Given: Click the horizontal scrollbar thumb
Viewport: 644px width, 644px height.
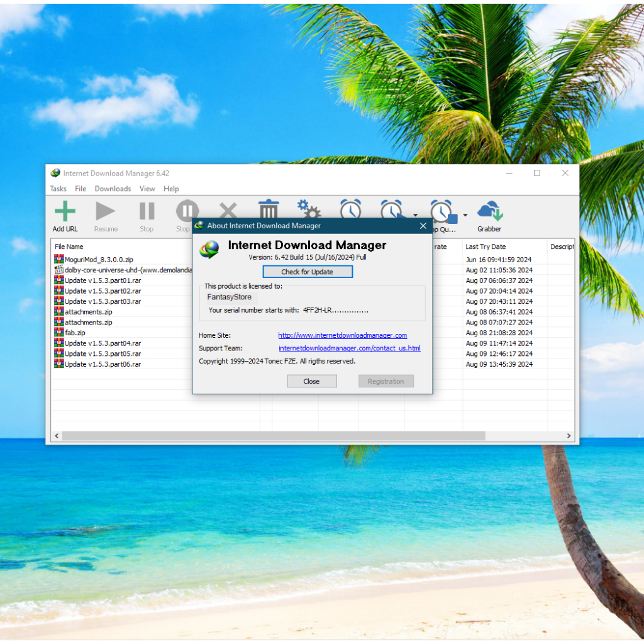Looking at the screenshot, I should coord(274,435).
